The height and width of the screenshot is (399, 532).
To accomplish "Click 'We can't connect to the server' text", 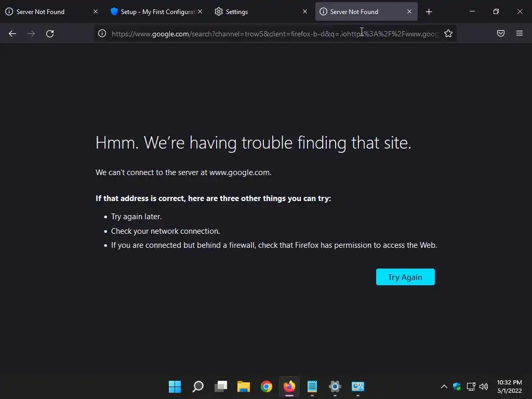I will click(x=183, y=172).
